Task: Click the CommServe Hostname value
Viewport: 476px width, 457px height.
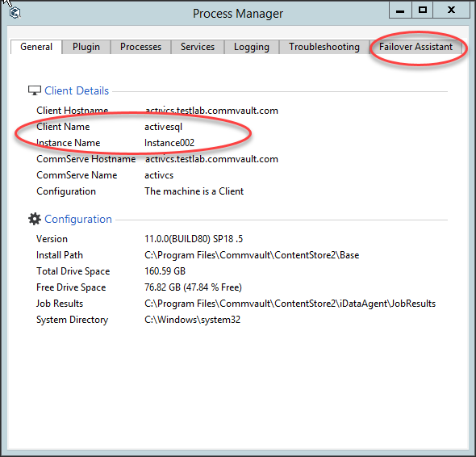Action: [211, 159]
